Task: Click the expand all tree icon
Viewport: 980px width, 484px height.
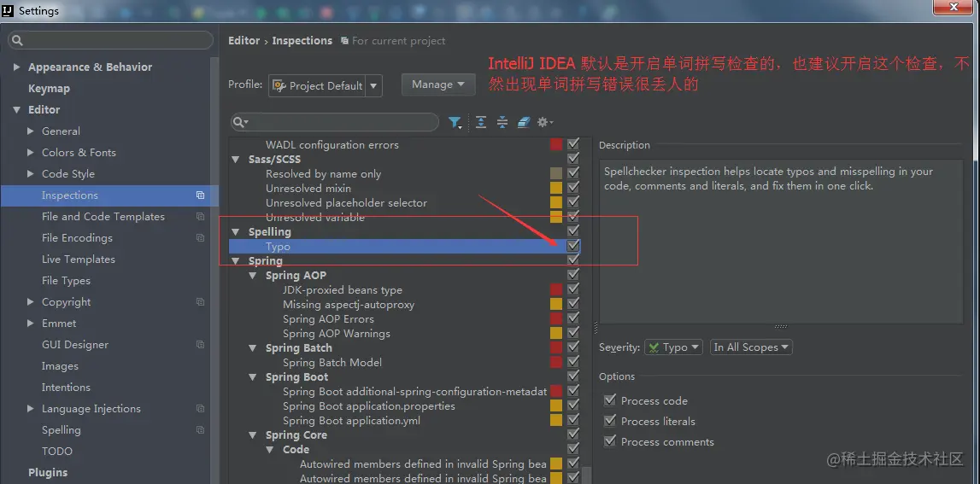Action: tap(481, 122)
